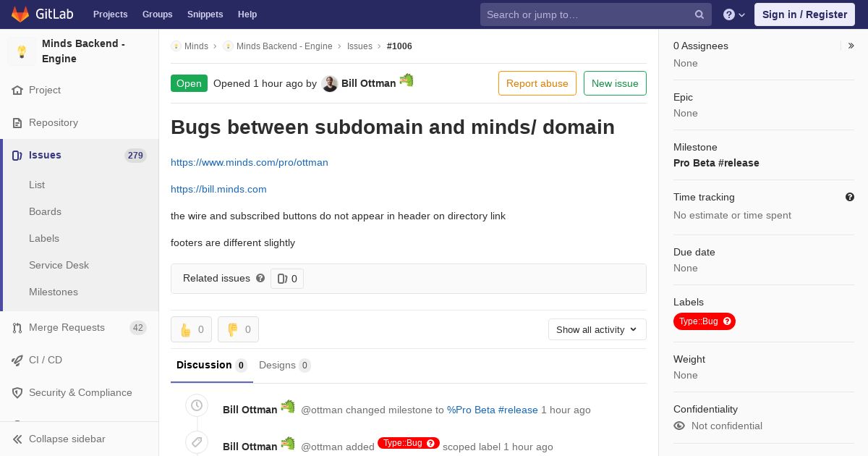This screenshot has width=868, height=456.
Task: Open the Milestones sidebar item
Action: (x=54, y=292)
